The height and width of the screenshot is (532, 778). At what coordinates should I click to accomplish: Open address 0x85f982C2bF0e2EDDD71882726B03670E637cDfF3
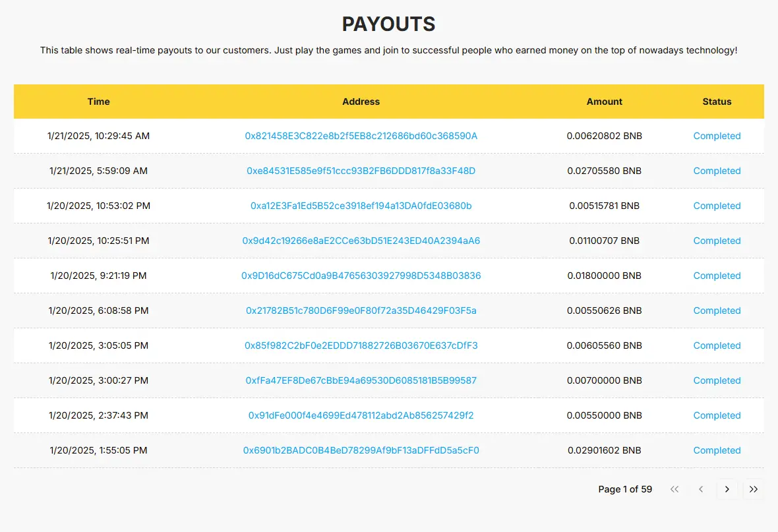click(x=361, y=345)
